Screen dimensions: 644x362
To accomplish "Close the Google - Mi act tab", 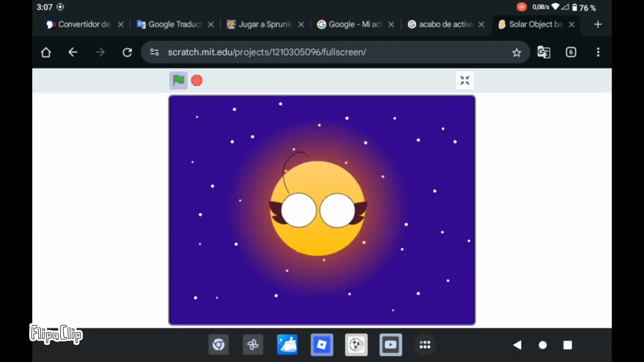I will (x=391, y=24).
